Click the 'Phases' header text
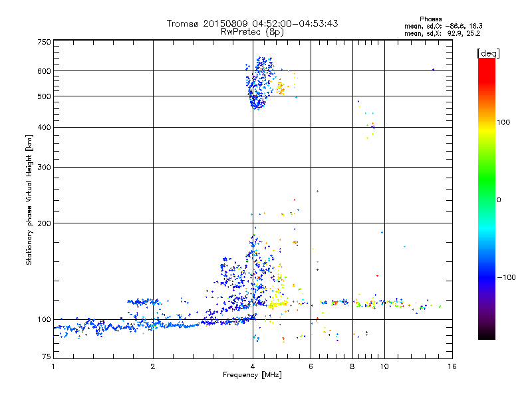Viewport: 532px width, 399px height. pos(430,19)
